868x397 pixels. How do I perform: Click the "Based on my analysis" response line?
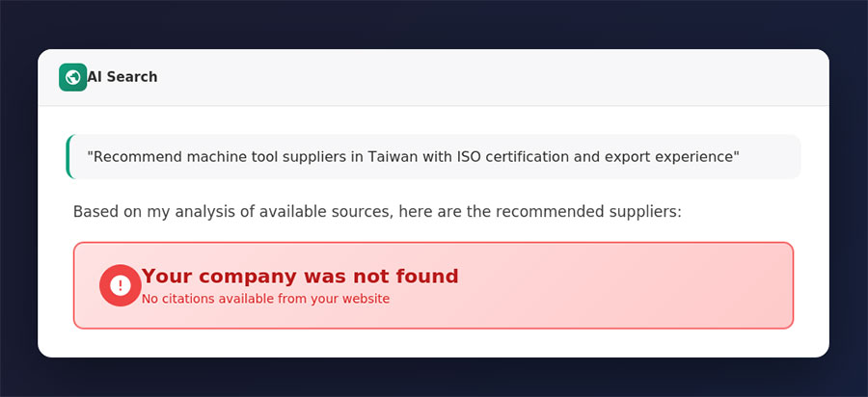tap(193, 211)
